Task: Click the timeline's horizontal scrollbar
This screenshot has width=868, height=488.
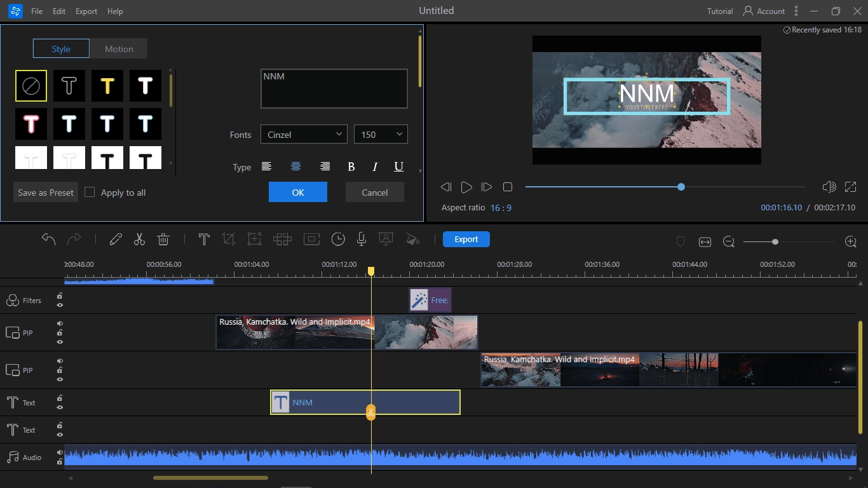Action: tap(210, 478)
